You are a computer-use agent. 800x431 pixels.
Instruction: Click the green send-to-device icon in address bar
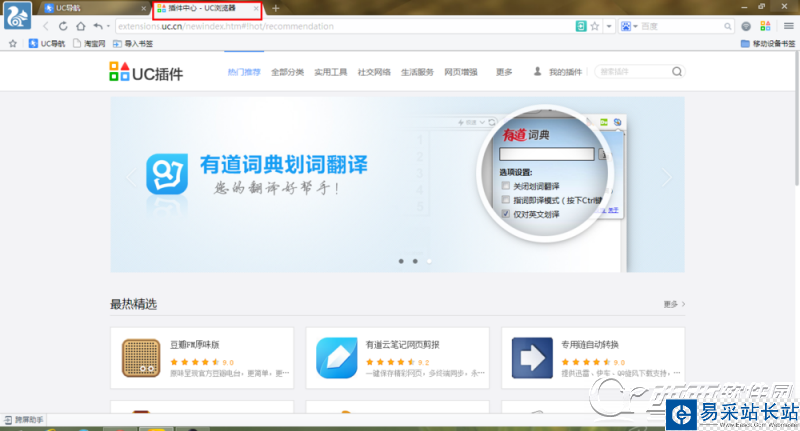coord(581,26)
